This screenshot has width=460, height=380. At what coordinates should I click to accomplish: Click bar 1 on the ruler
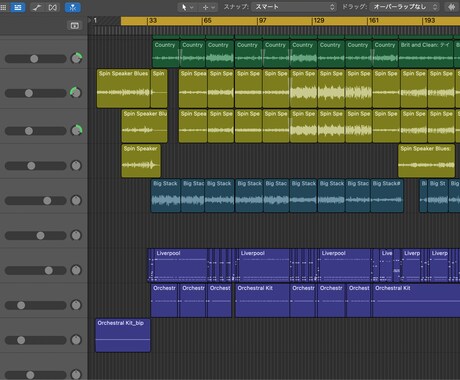(x=95, y=21)
